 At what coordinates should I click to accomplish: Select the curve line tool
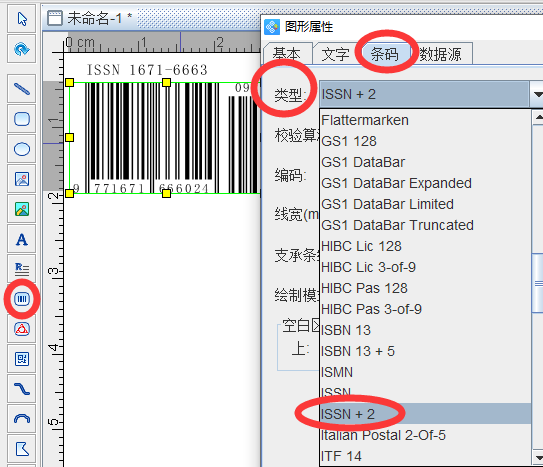point(21,389)
